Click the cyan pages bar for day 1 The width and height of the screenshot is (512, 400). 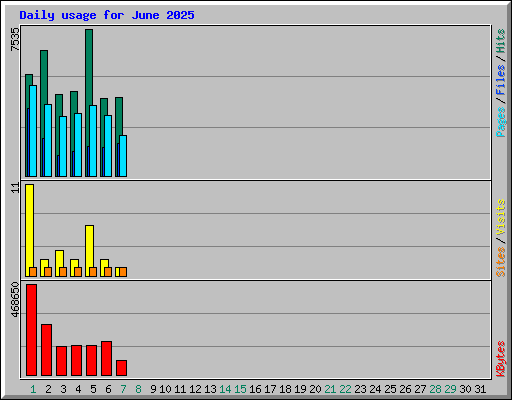click(33, 131)
